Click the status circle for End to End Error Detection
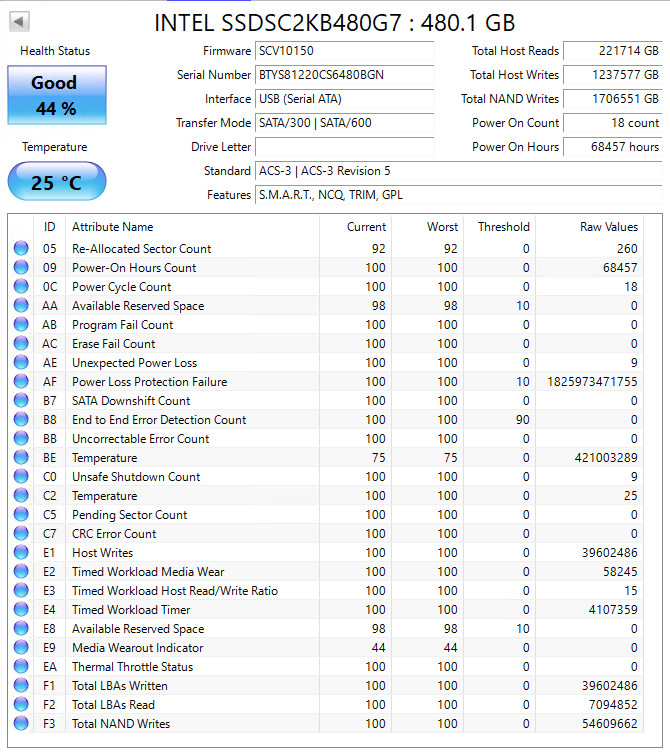Viewport: 670px width, 756px height. click(x=21, y=419)
